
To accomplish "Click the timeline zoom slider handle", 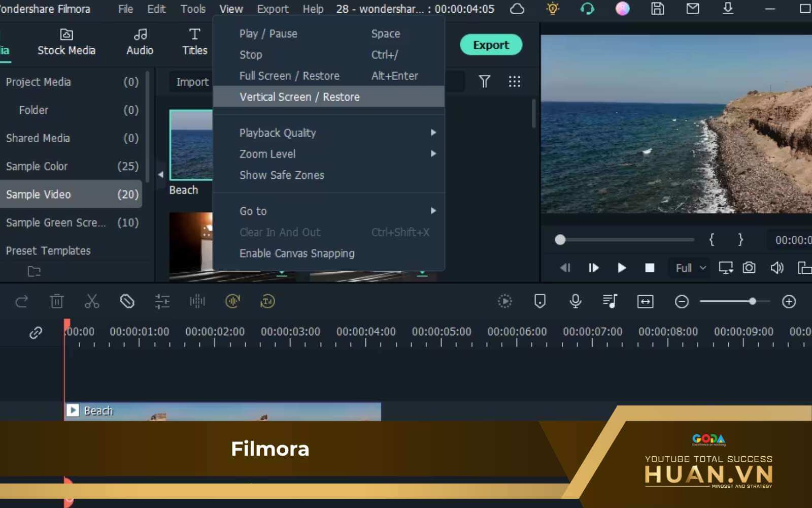I will tap(753, 301).
